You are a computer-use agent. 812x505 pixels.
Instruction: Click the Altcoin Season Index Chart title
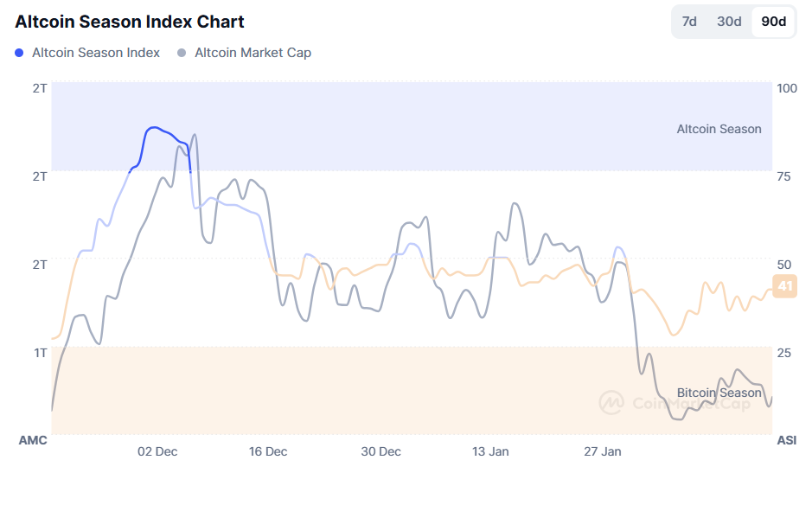130,21
